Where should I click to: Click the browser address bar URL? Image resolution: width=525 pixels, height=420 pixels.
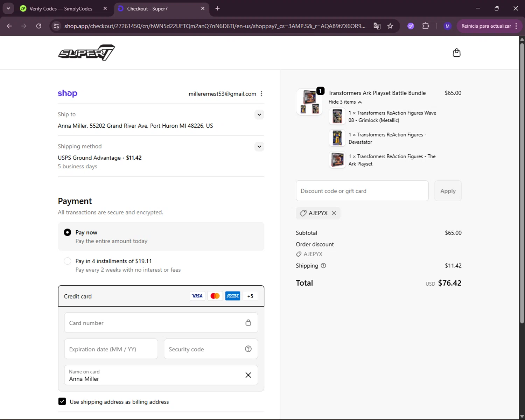coord(215,26)
